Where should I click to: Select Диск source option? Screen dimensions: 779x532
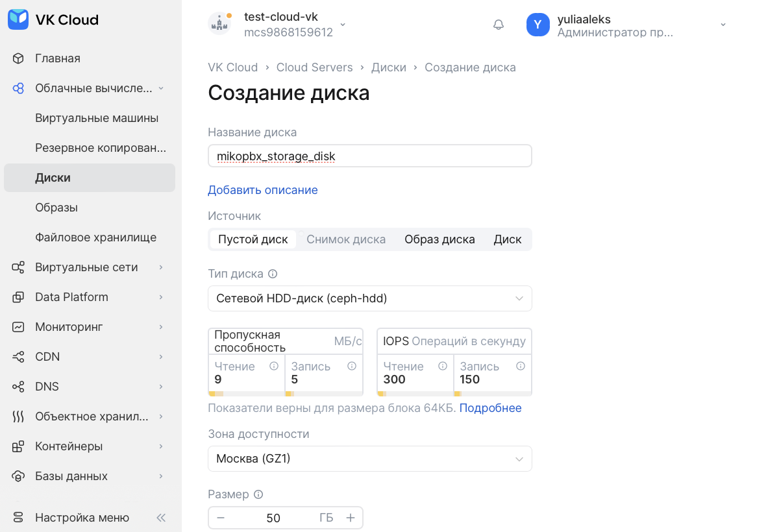pyautogui.click(x=507, y=239)
